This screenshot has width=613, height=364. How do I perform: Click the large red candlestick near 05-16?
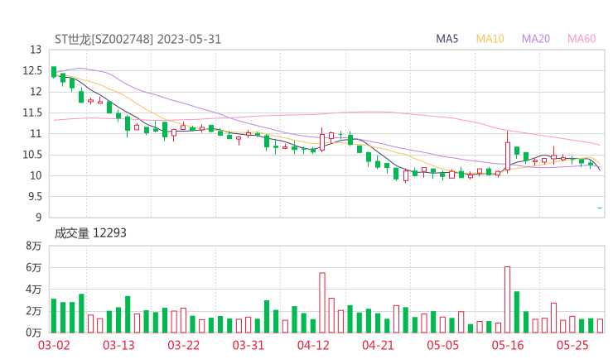pyautogui.click(x=508, y=156)
